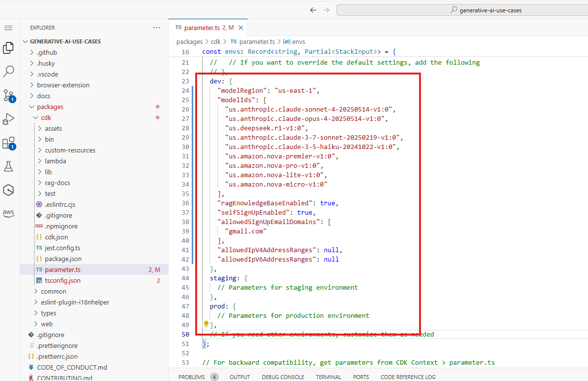Screen dimensions: 588x381
Task: Open the .prettierignore file
Action: coord(94,346)
